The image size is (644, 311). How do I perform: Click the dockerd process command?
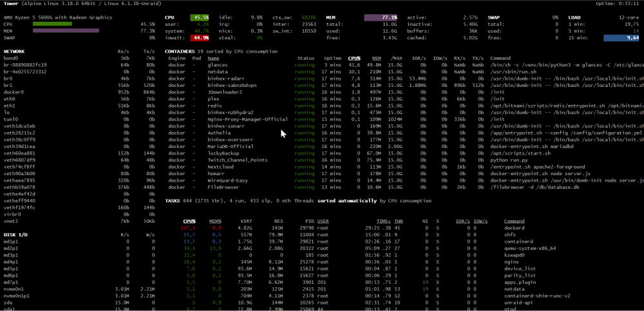tap(514, 227)
